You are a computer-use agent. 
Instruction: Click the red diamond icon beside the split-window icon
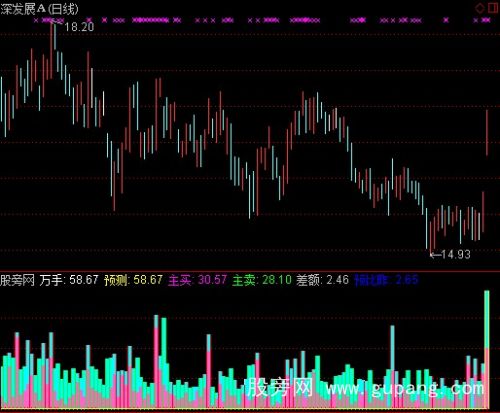click(x=480, y=8)
